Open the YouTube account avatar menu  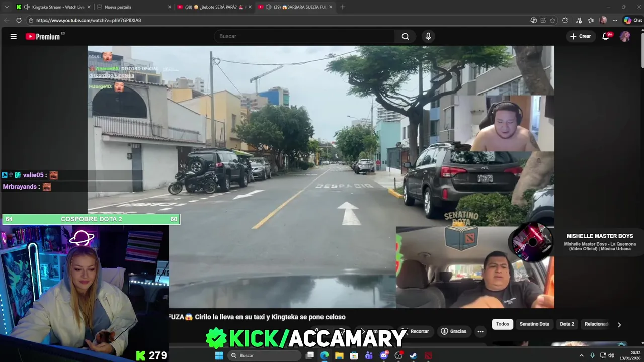(x=625, y=36)
